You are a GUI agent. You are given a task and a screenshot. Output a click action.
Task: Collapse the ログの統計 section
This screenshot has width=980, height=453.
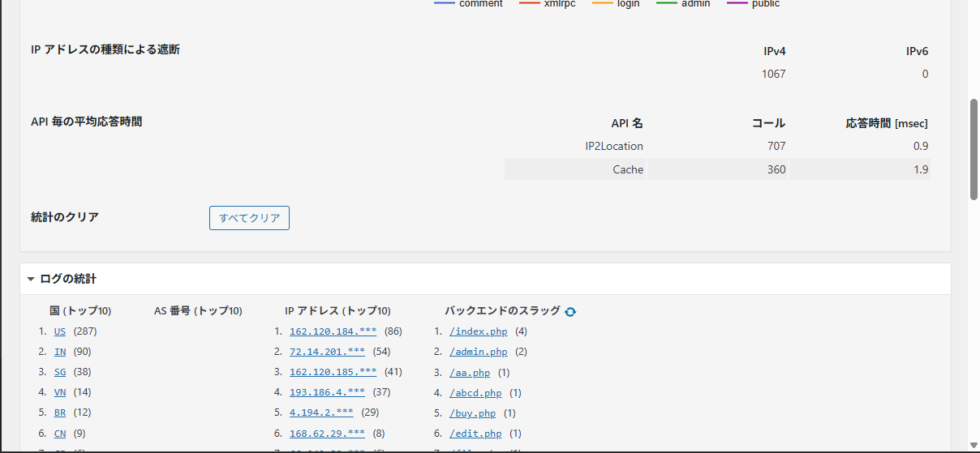pos(31,279)
